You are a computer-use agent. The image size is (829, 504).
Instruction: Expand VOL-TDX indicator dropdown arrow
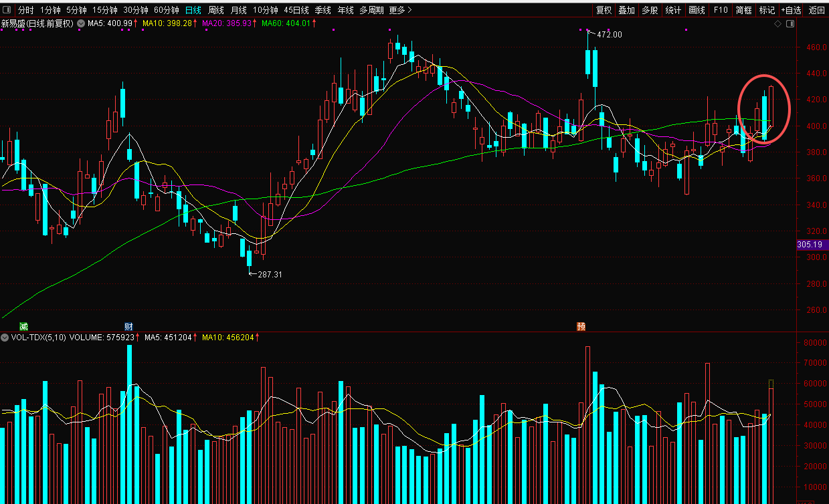[x=5, y=338]
